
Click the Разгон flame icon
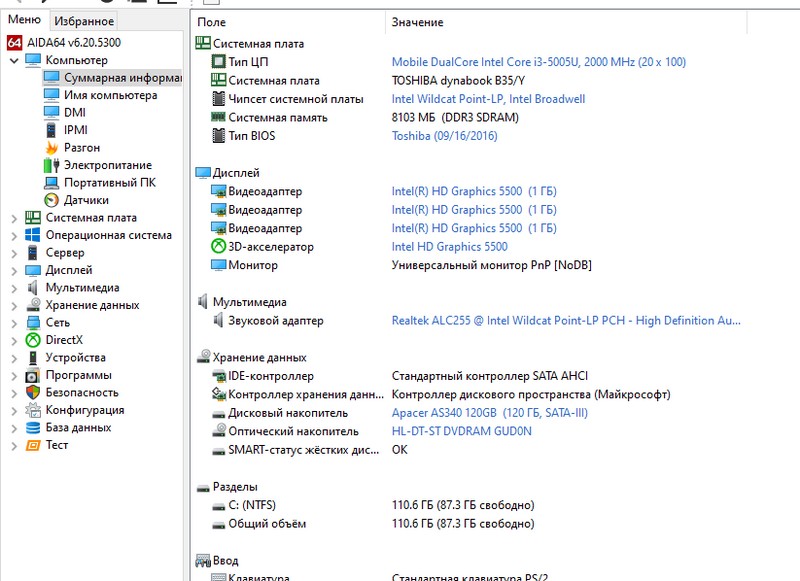pyautogui.click(x=52, y=148)
